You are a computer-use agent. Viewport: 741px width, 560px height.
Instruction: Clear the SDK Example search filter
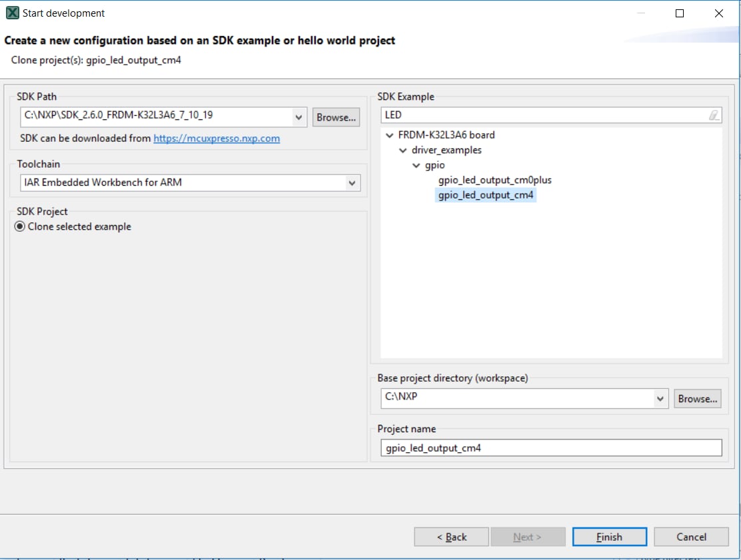click(x=714, y=115)
